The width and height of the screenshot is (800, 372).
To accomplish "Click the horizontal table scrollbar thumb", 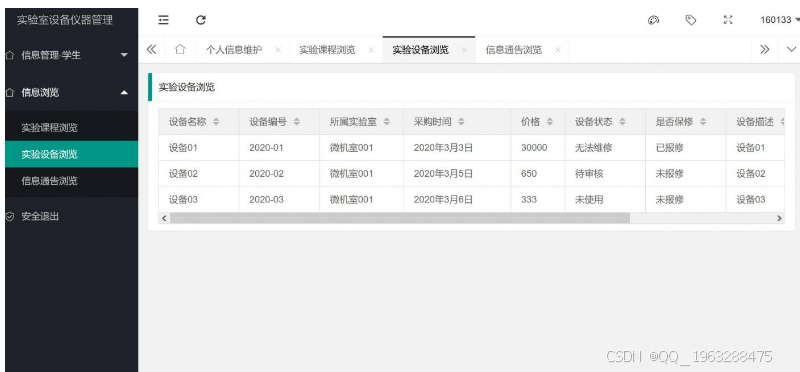I will 400,218.
